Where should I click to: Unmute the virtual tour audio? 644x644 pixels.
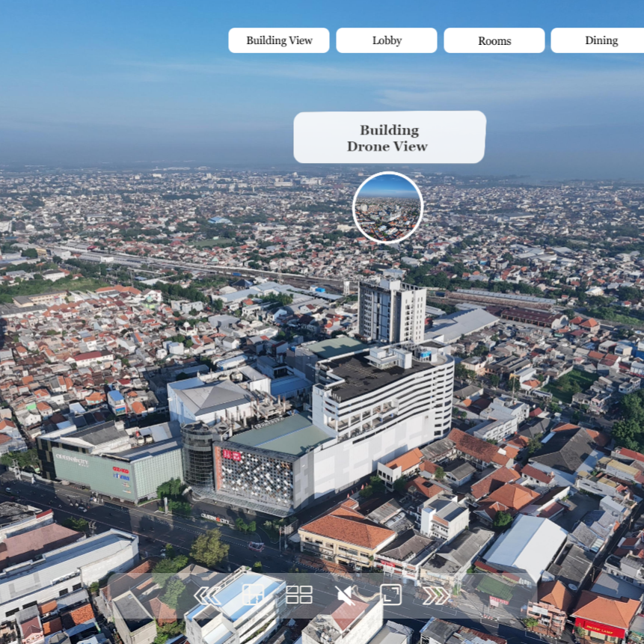tap(345, 595)
